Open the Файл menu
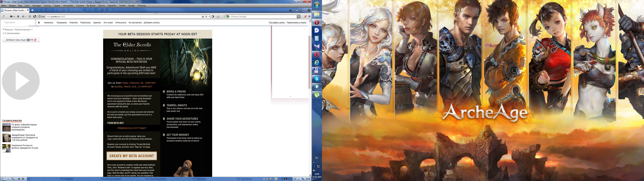The image size is (644, 181). (4, 6)
